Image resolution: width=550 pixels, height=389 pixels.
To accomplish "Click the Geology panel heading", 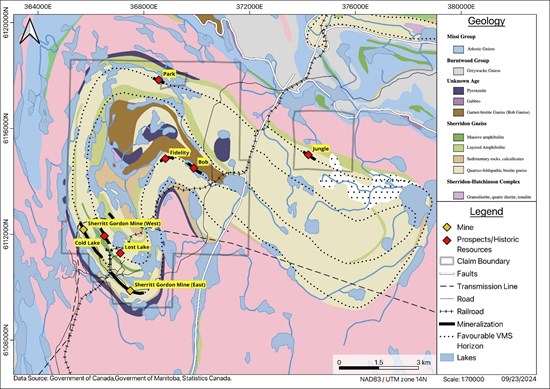I will [486, 21].
